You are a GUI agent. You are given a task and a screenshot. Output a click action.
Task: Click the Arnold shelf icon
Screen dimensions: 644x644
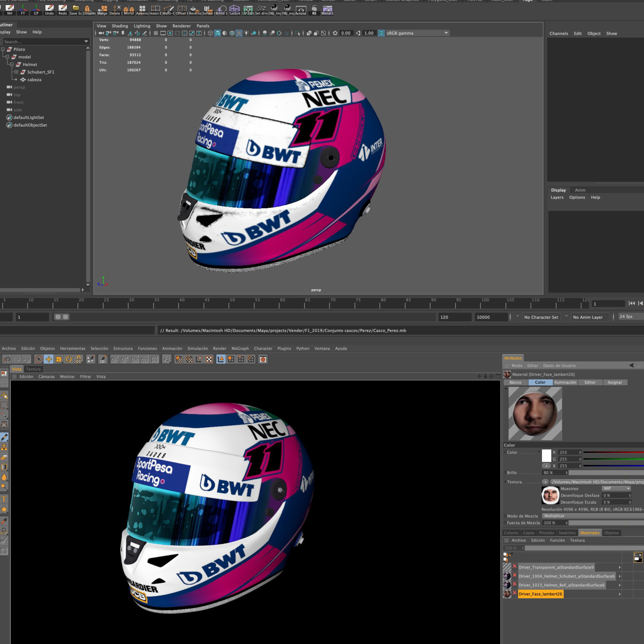[300, 10]
